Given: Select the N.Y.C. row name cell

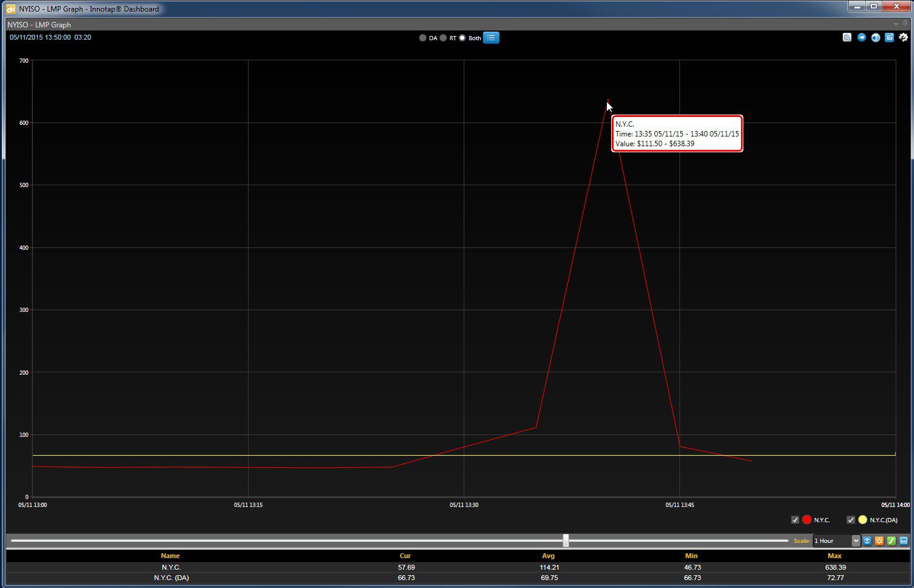Looking at the screenshot, I should tap(171, 567).
